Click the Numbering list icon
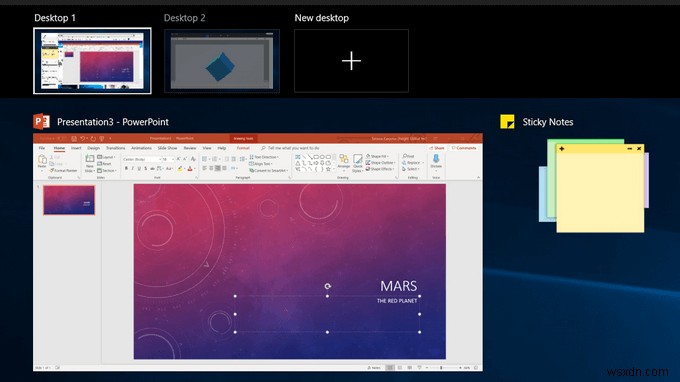680x382 pixels. point(215,159)
